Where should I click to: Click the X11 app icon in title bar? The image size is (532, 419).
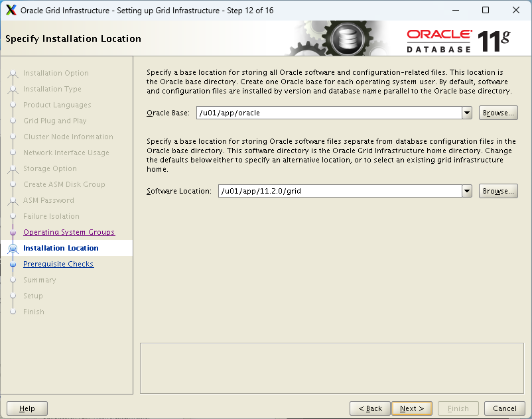pos(11,10)
